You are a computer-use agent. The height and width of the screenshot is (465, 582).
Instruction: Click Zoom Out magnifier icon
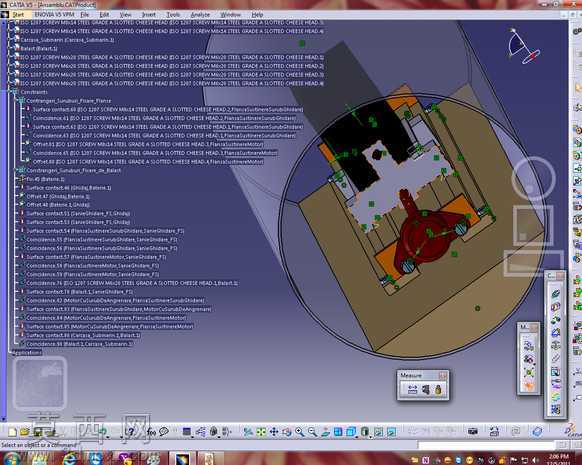tap(313, 432)
